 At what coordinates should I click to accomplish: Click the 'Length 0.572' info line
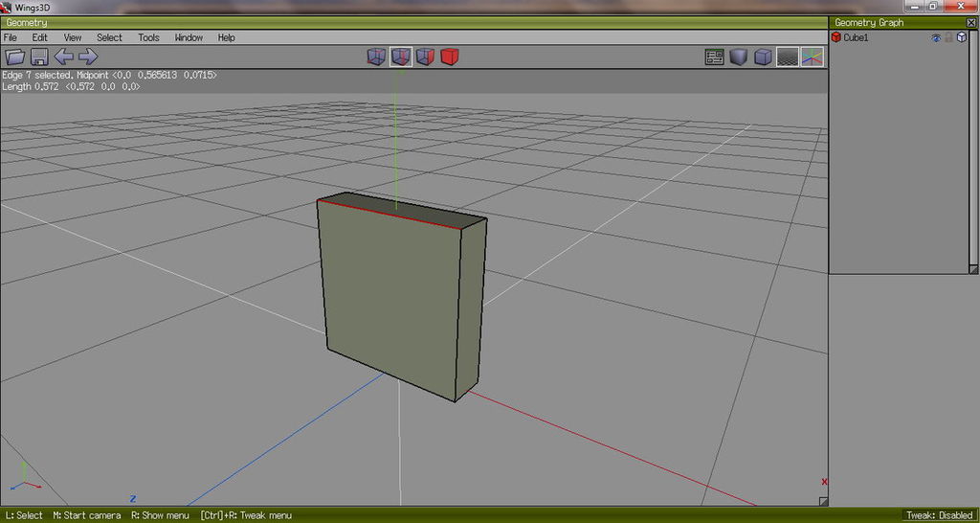click(x=71, y=87)
